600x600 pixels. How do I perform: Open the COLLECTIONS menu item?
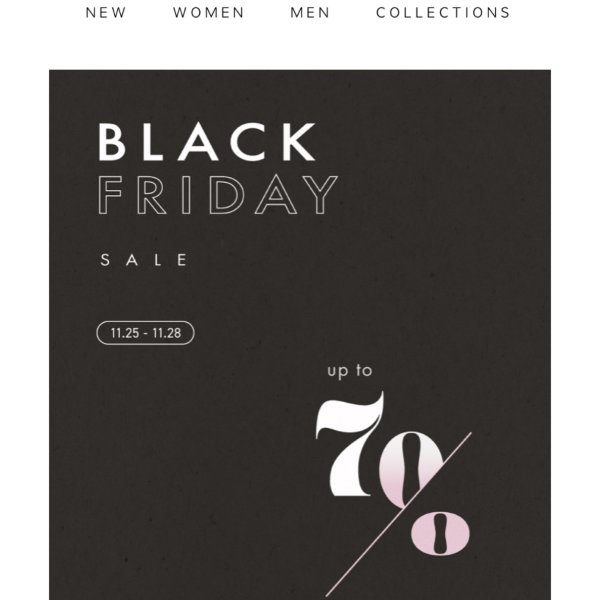(x=443, y=13)
